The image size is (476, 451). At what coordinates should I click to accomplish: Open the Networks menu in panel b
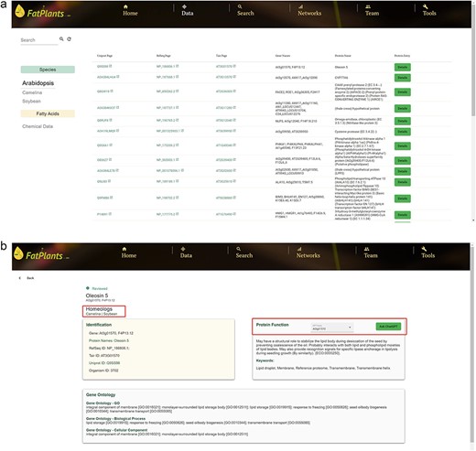tap(308, 252)
